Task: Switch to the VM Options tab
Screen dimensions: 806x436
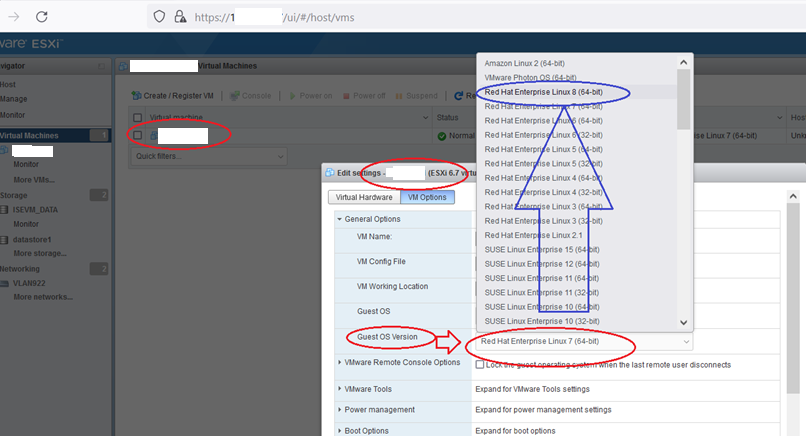Action: pyautogui.click(x=427, y=197)
